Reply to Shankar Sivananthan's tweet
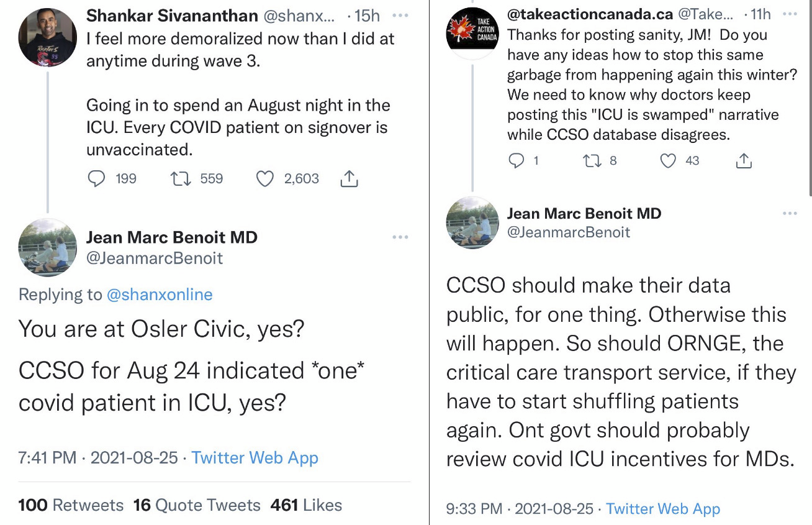 tap(96, 179)
